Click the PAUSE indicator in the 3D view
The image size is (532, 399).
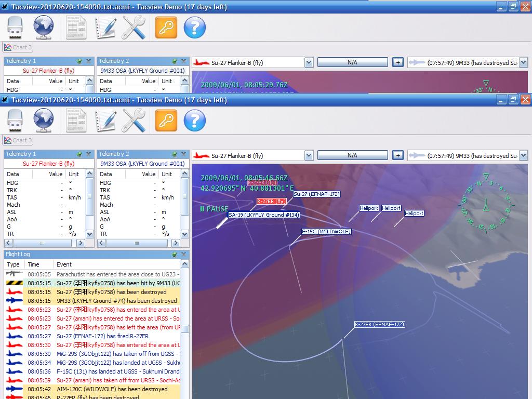(214, 209)
